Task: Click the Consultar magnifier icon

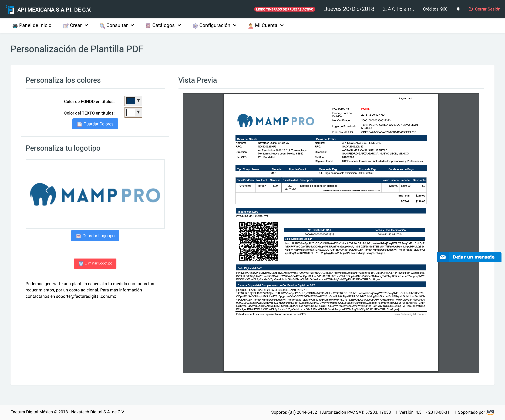Action: [x=102, y=26]
